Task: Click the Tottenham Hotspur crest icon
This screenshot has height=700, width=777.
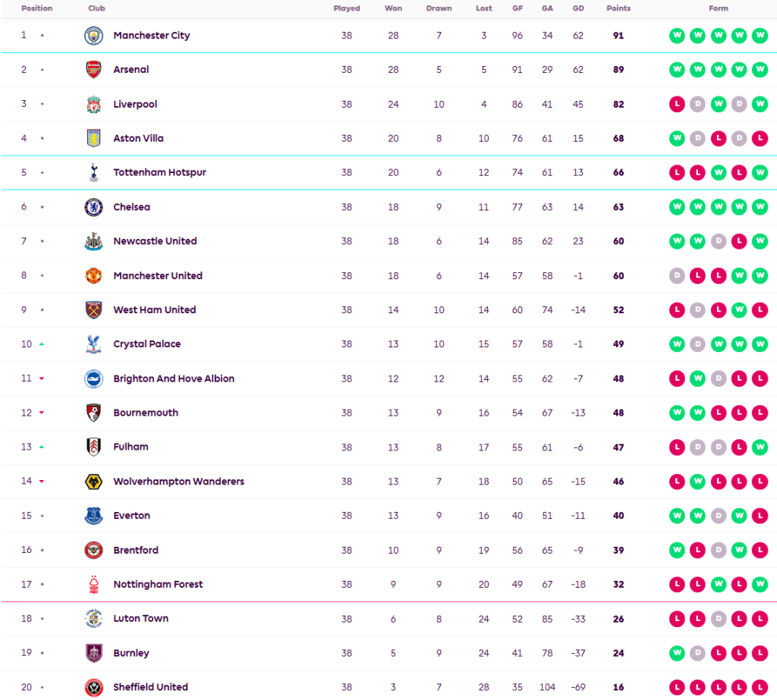Action: pyautogui.click(x=93, y=173)
